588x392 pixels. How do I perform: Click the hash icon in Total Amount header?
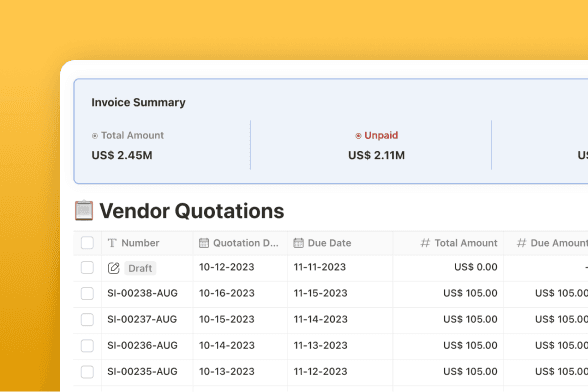click(x=425, y=243)
